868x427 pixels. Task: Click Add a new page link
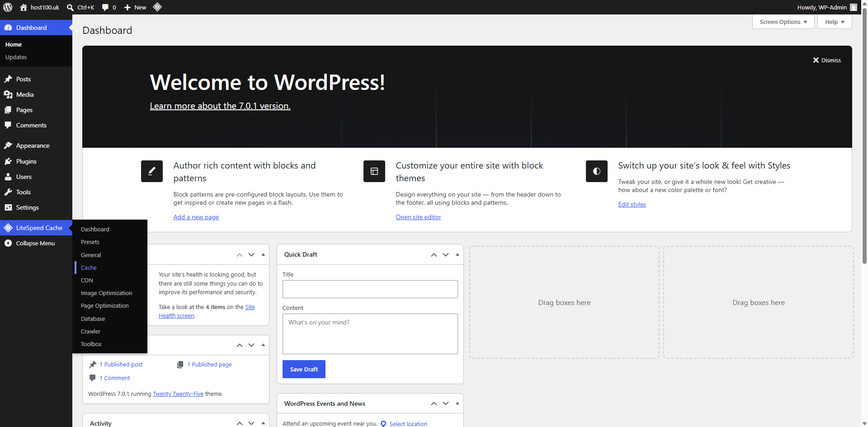coord(196,217)
